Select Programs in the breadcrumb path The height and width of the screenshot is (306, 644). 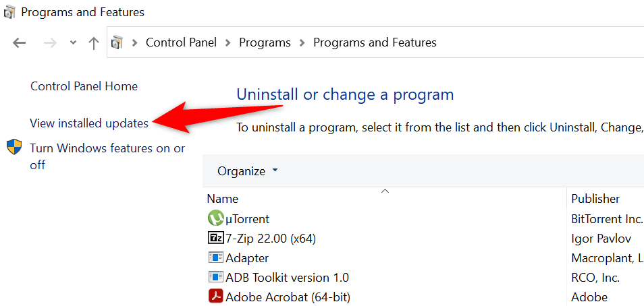pyautogui.click(x=265, y=42)
